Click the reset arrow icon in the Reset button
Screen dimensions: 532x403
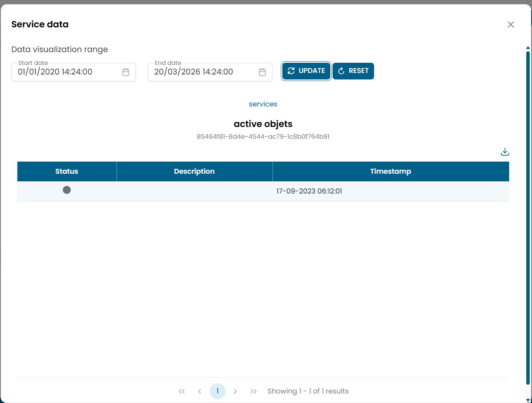point(341,71)
